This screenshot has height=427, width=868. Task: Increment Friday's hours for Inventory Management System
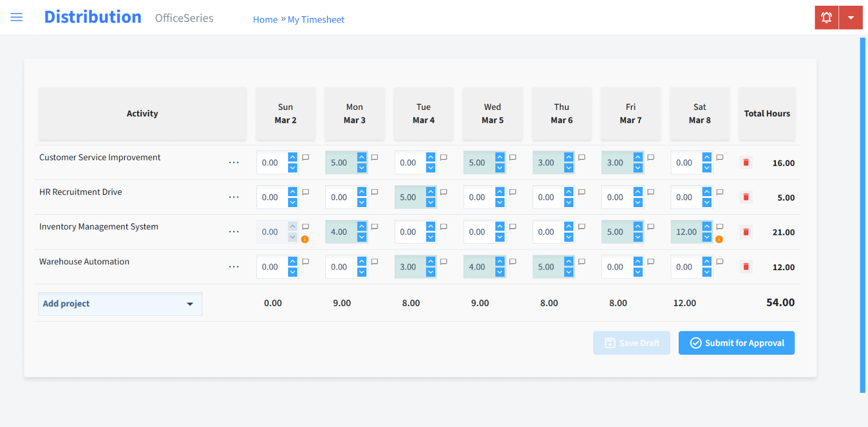pos(637,227)
